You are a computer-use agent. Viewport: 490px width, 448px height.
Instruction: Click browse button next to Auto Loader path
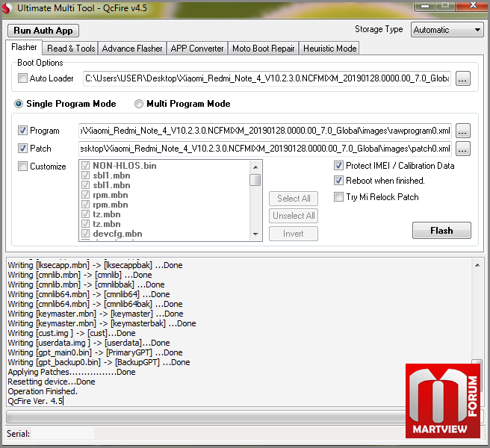pos(463,78)
